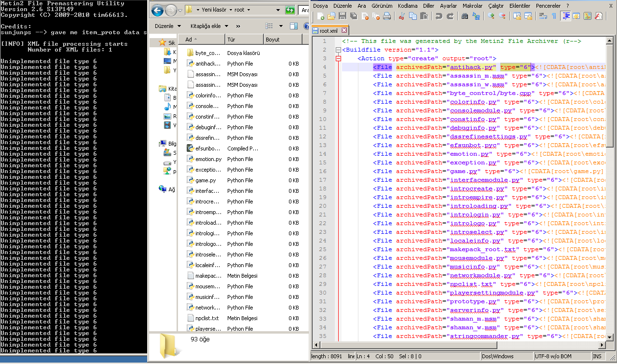Click the Explorer search input field
The image size is (617, 364).
tap(304, 10)
